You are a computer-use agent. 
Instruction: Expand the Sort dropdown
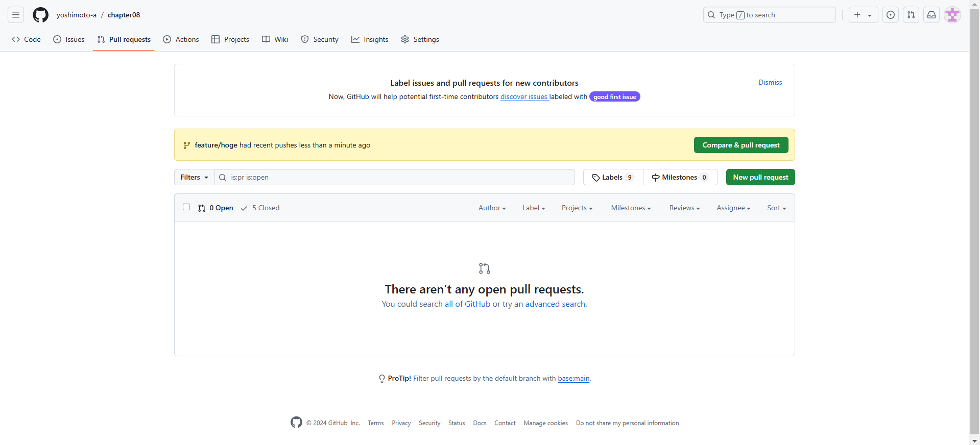[776, 208]
